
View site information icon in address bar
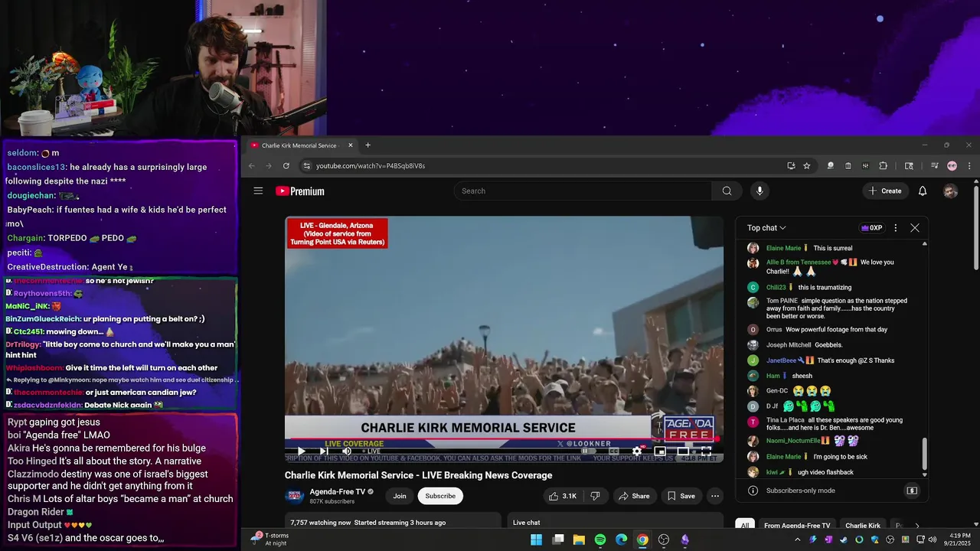[306, 165]
